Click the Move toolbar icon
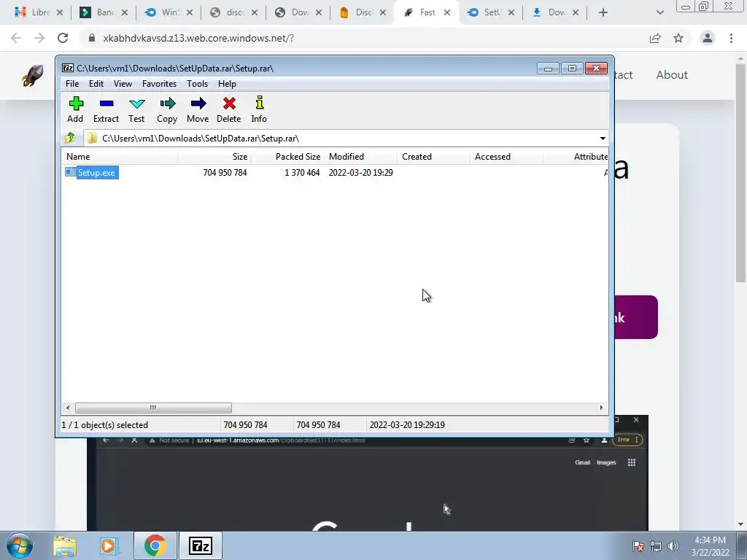Image resolution: width=747 pixels, height=560 pixels. tap(198, 109)
